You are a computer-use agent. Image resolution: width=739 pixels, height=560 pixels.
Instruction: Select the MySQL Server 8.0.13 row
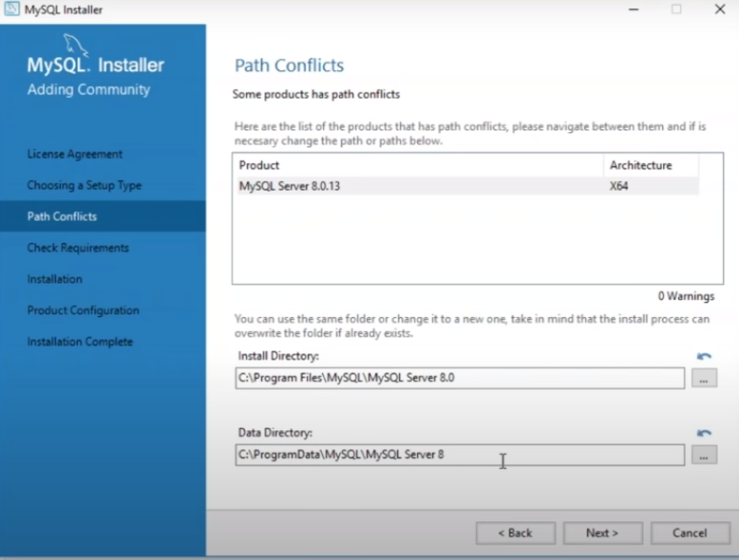418,186
